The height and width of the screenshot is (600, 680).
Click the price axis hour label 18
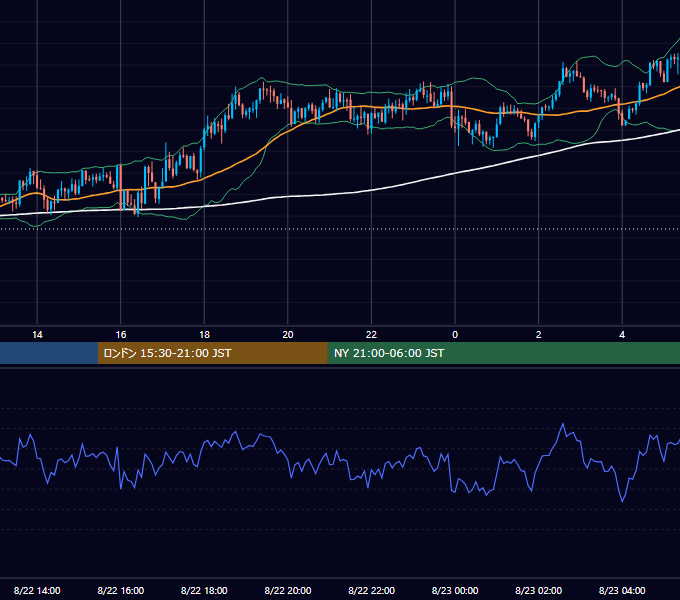pos(204,335)
